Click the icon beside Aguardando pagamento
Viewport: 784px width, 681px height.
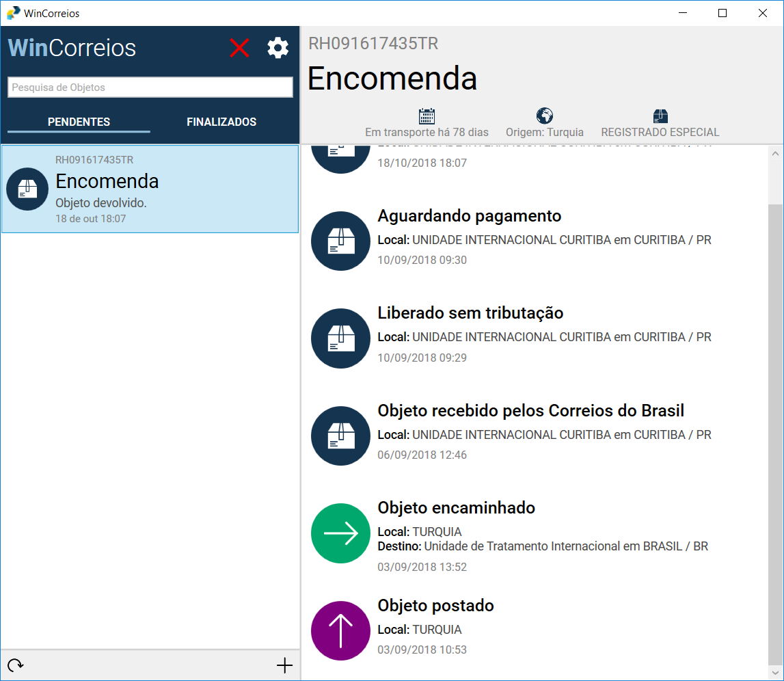[x=340, y=241]
